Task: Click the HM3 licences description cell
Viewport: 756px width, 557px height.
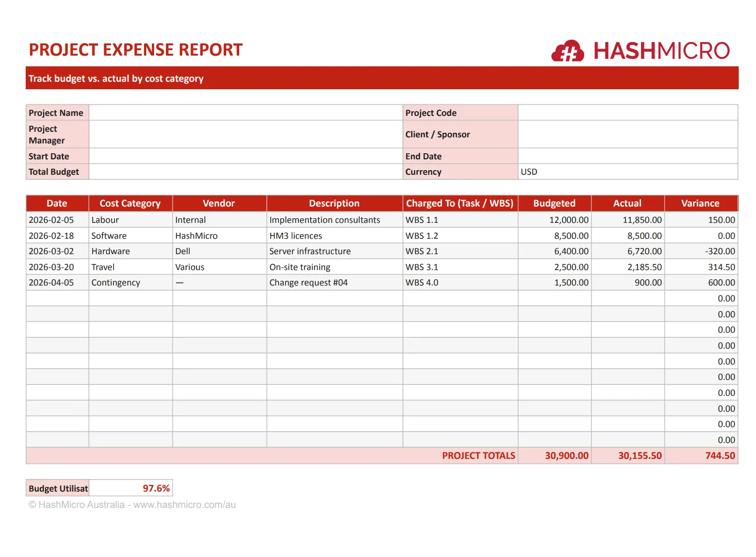Action: (x=296, y=236)
